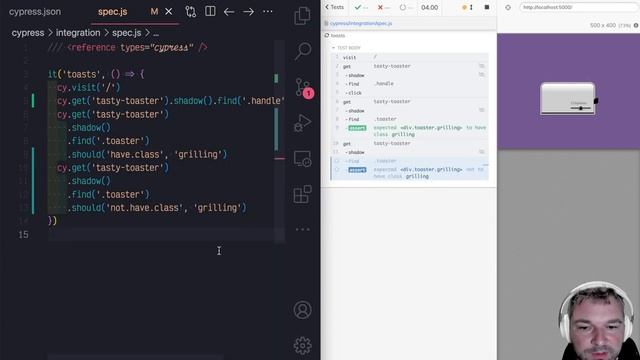Click the running 'toasts' test title
The width and height of the screenshot is (640, 360).
coord(338,36)
